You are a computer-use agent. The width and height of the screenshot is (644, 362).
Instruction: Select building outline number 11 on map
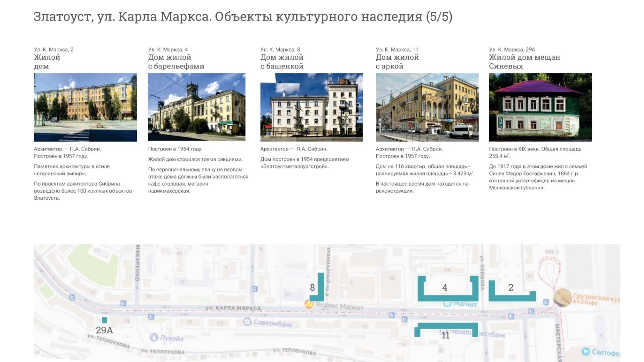pyautogui.click(x=446, y=325)
